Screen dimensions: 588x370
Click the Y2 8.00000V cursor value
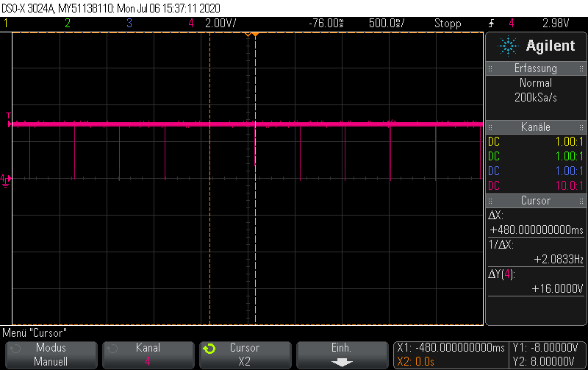click(x=543, y=362)
